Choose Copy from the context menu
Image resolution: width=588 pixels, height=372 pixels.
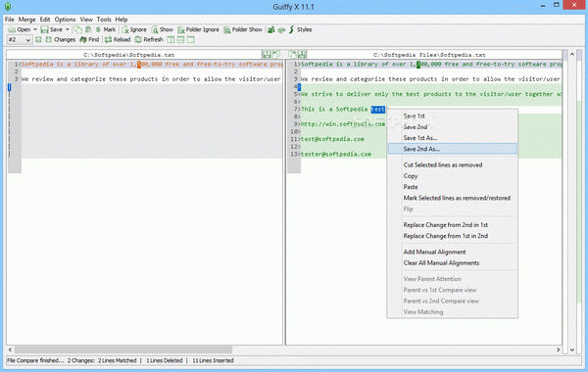pyautogui.click(x=452, y=176)
